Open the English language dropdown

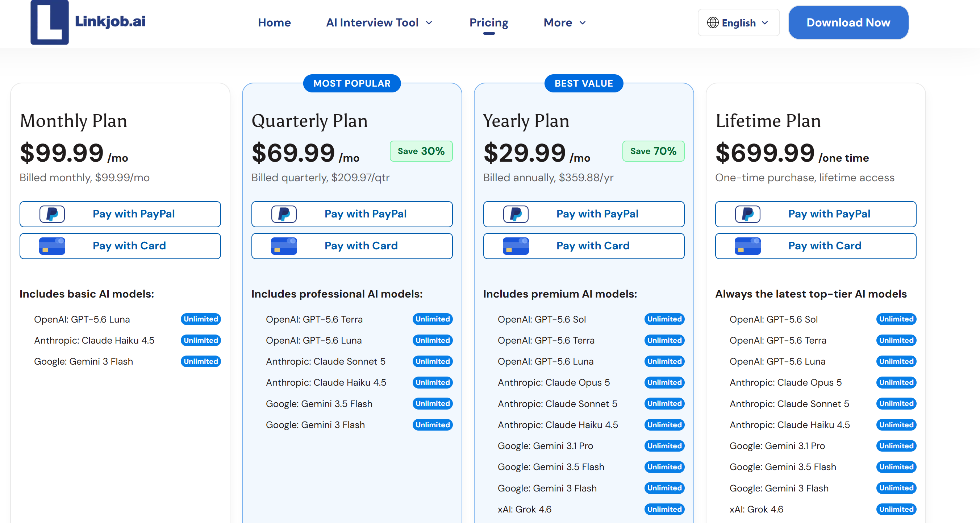(738, 23)
